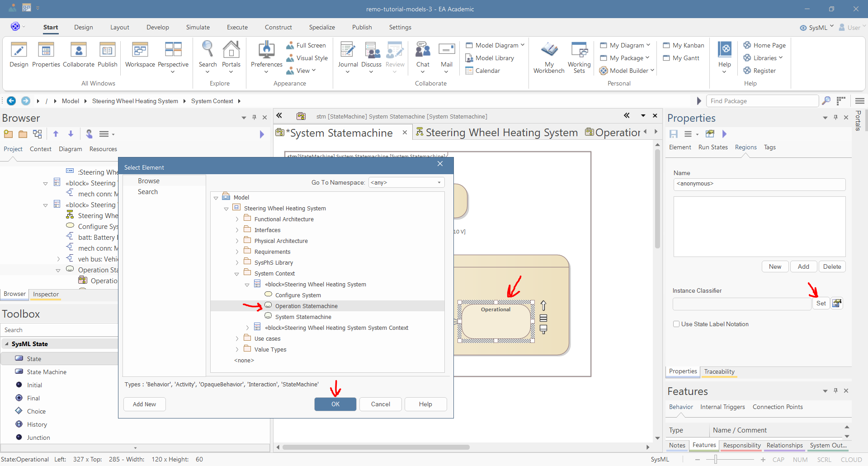The height and width of the screenshot is (466, 868).
Task: Enable Use State Label Notation checkbox
Action: (x=676, y=324)
